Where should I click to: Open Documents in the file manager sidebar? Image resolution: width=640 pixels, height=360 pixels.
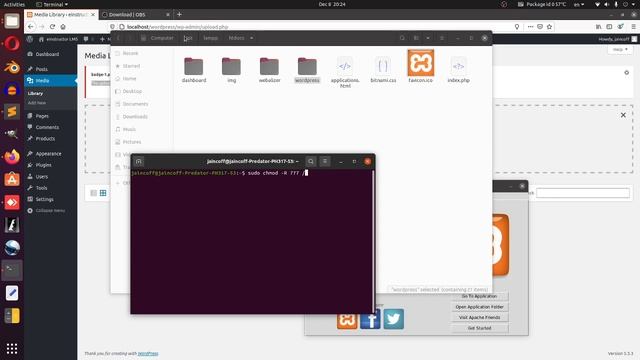point(135,104)
